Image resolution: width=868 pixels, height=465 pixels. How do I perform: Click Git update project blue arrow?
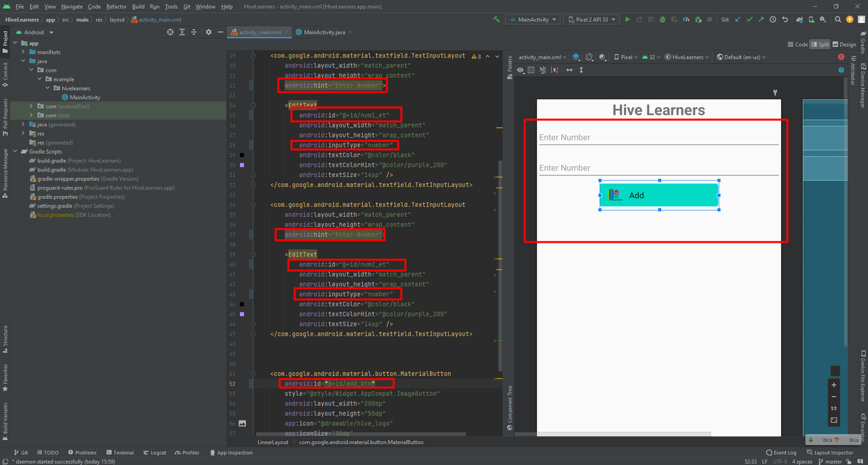tap(738, 20)
